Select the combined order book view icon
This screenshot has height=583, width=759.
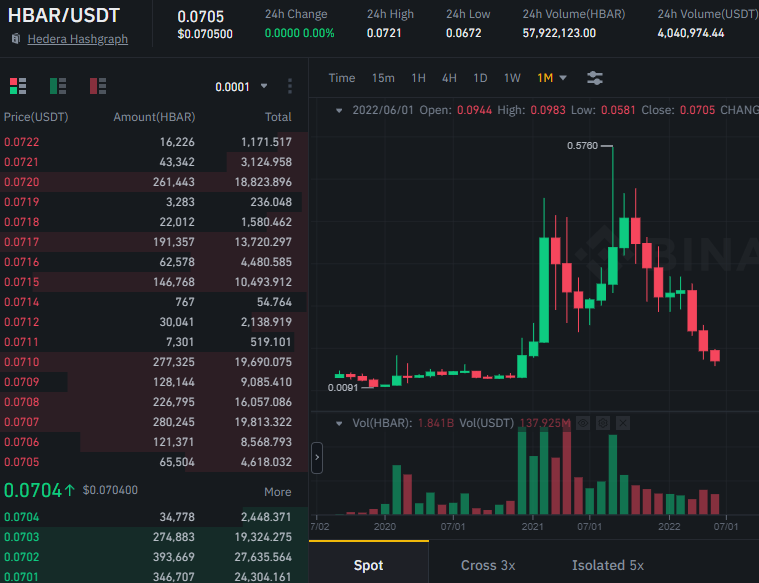coord(18,86)
